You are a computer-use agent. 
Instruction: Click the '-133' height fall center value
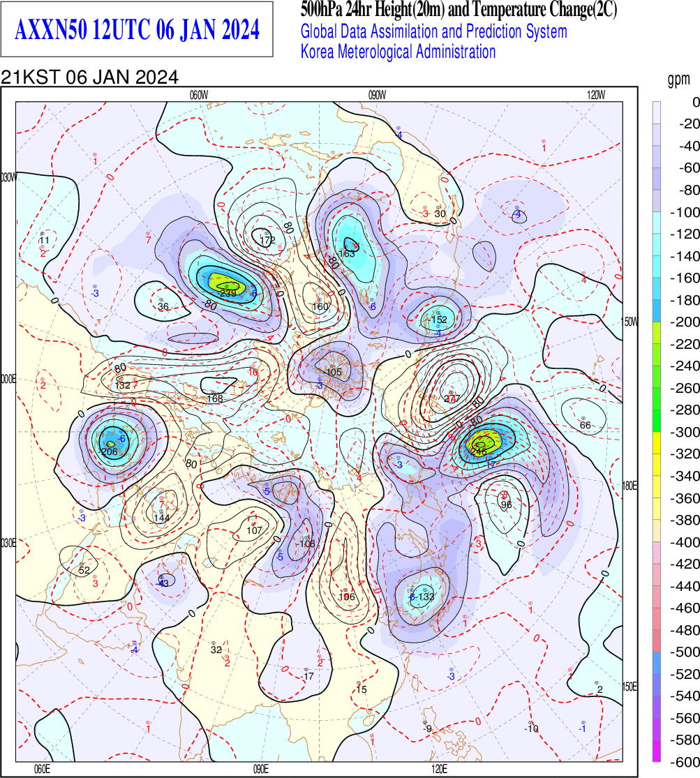425,597
